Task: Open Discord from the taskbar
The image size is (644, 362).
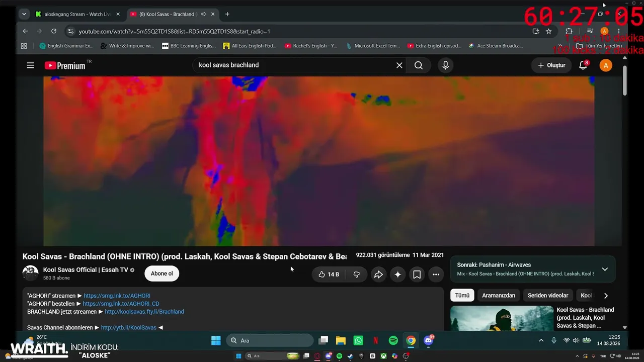Action: click(x=429, y=340)
